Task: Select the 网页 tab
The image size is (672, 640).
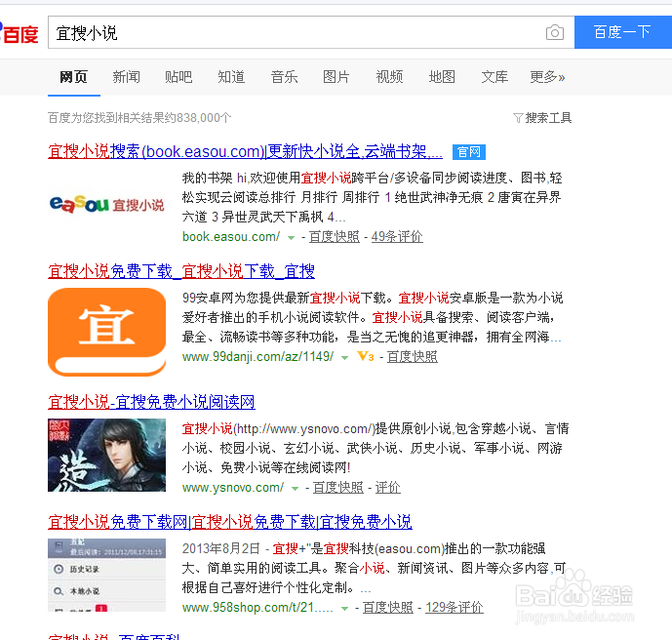Action: click(x=74, y=77)
